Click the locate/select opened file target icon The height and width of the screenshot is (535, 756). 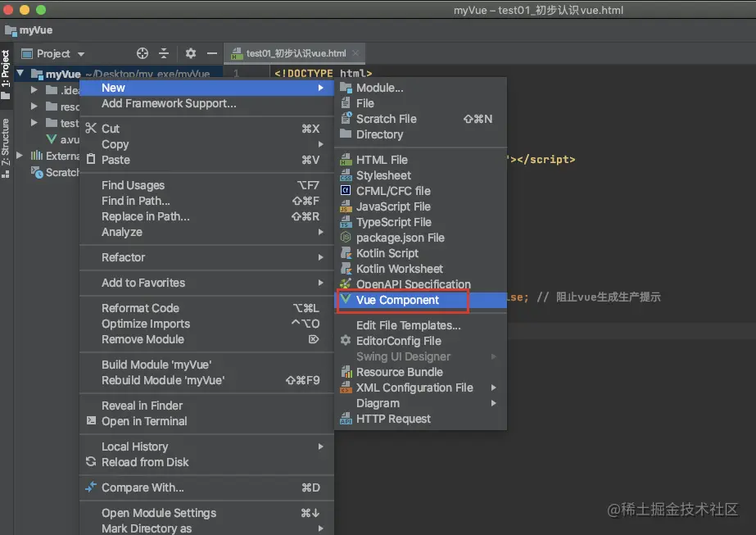tap(143, 53)
